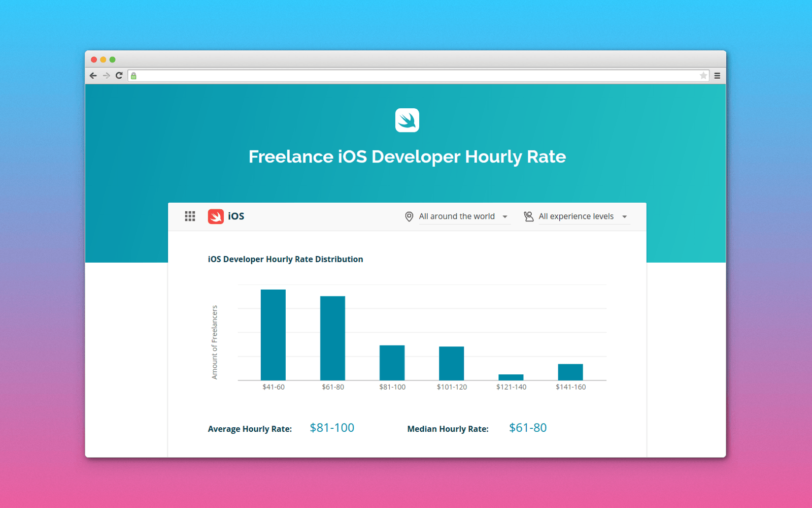Bookmark the page with the star icon

(703, 76)
